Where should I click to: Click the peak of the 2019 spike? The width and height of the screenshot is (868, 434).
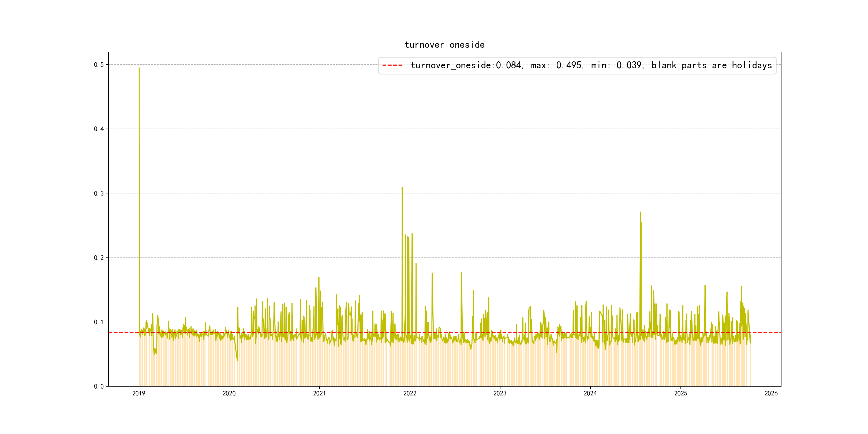click(x=139, y=68)
